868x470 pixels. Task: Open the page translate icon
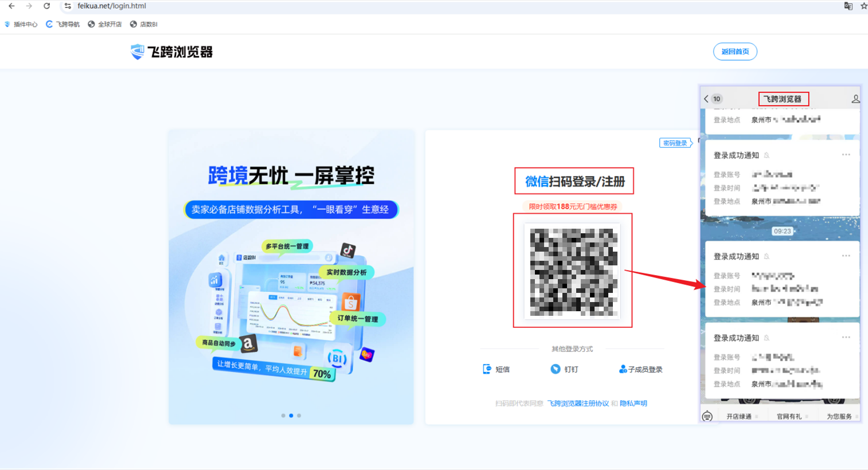click(x=848, y=6)
